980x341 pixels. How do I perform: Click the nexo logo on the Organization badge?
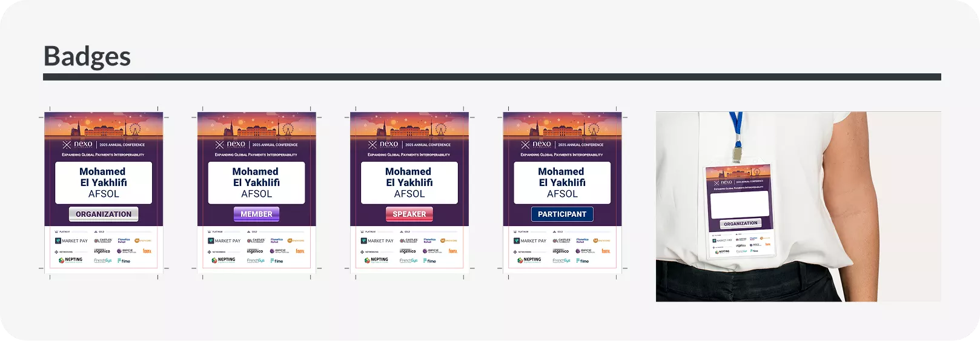click(x=78, y=144)
